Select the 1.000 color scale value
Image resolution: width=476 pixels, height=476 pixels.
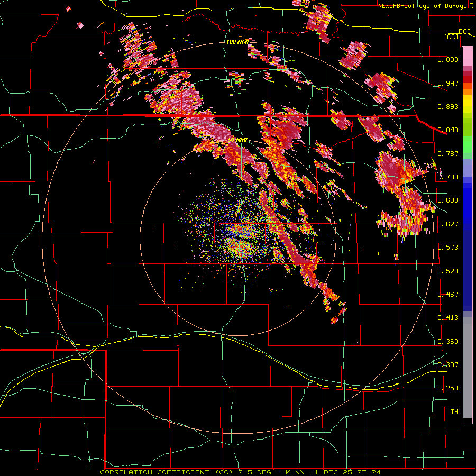click(448, 59)
